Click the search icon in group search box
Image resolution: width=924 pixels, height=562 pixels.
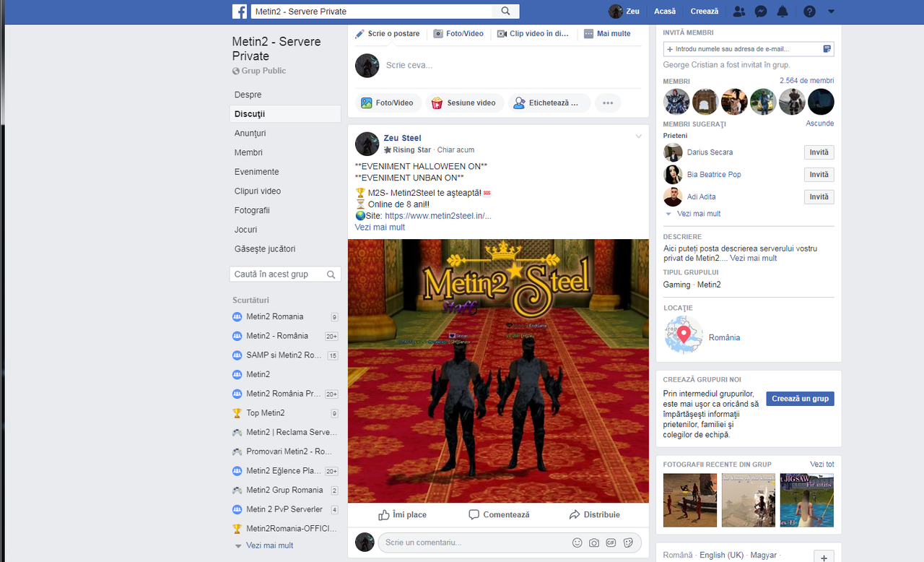point(331,274)
